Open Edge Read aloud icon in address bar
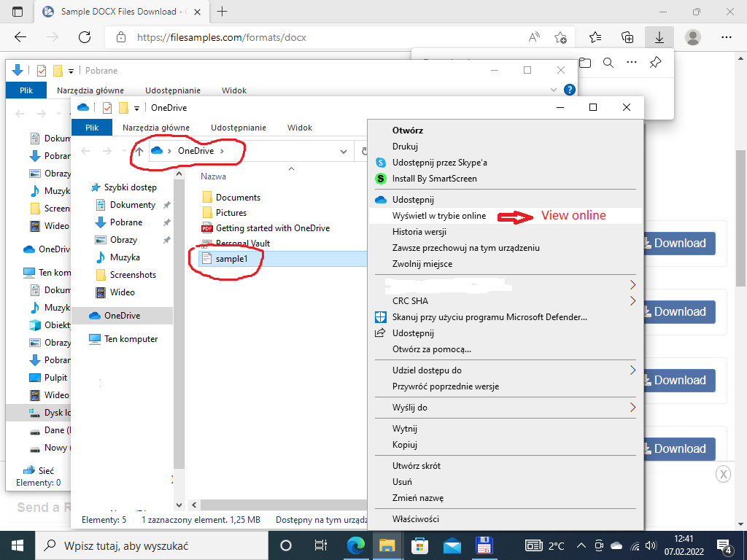 535,37
